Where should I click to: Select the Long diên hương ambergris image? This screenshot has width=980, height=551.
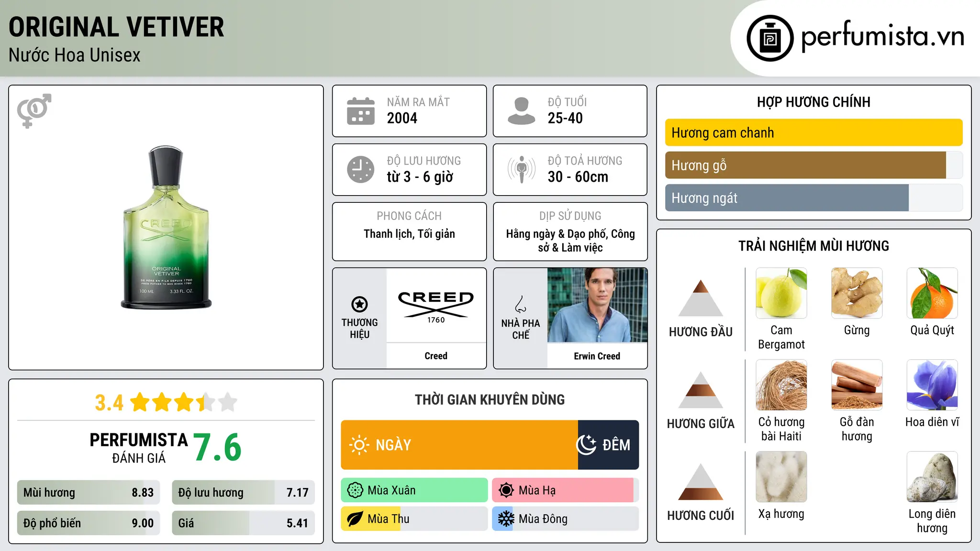[932, 477]
